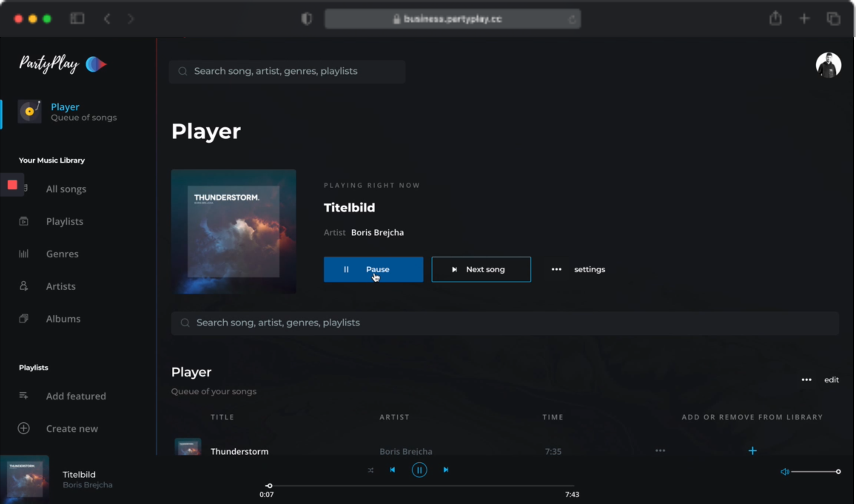Click the Thunderstorm row thumbnail

click(x=188, y=447)
